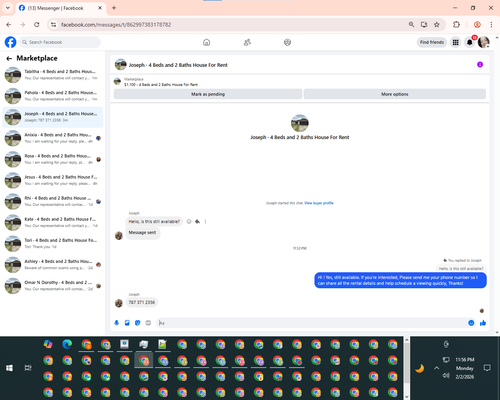This screenshot has height=400, width=500.
Task: Open the emoji picker in message box
Action: tap(471, 323)
